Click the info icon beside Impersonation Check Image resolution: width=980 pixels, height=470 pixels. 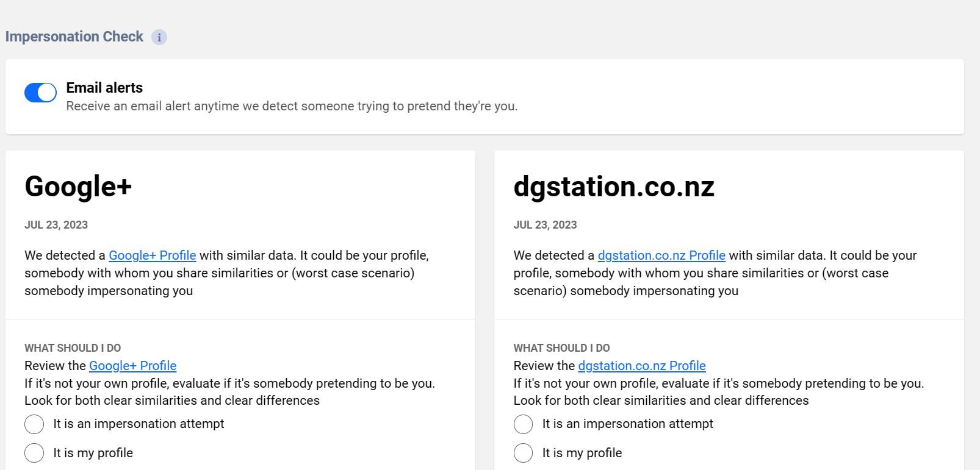point(159,37)
